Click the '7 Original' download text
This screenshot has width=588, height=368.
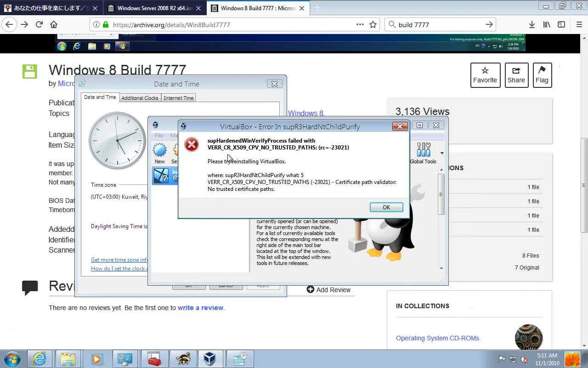527,268
